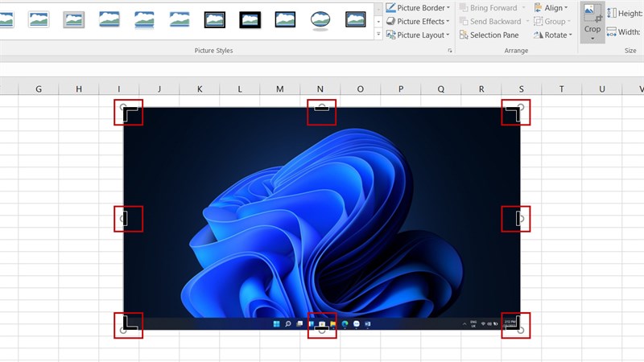Apply the Compound Frame Black picture style
Image resolution: width=644 pixels, height=362 pixels.
pos(356,19)
